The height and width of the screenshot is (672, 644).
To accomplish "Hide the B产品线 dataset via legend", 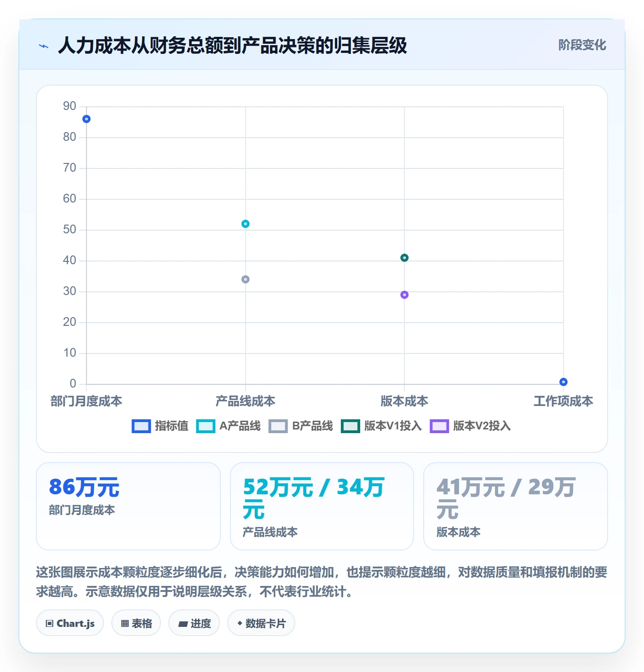I will pyautogui.click(x=301, y=426).
